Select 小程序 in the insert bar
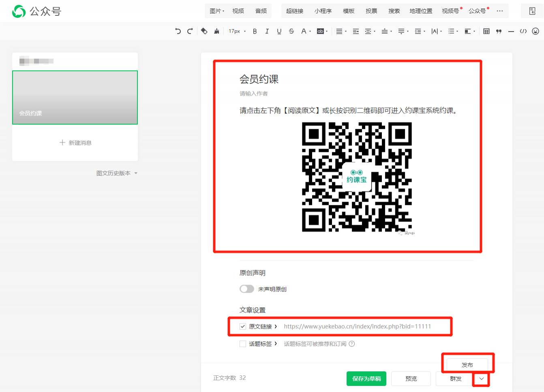The height and width of the screenshot is (392, 544). coord(323,11)
